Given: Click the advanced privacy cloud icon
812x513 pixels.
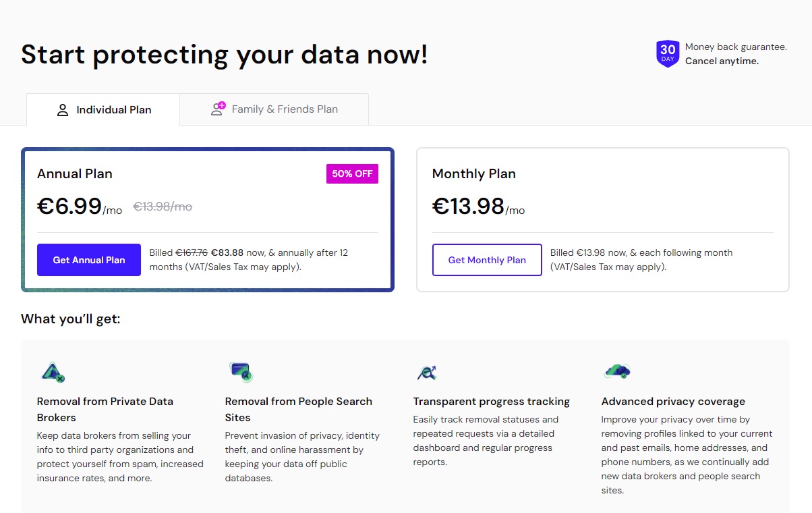Looking at the screenshot, I should coord(617,371).
